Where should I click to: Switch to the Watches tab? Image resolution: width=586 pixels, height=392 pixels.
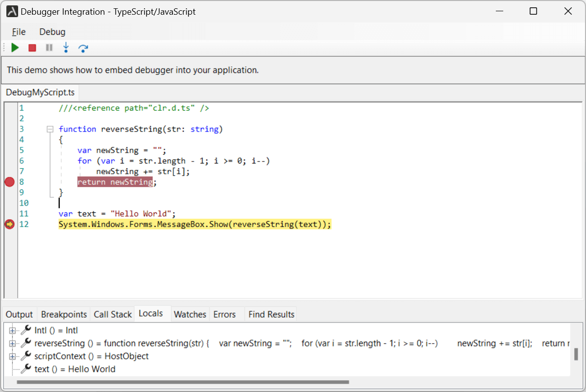tap(190, 314)
